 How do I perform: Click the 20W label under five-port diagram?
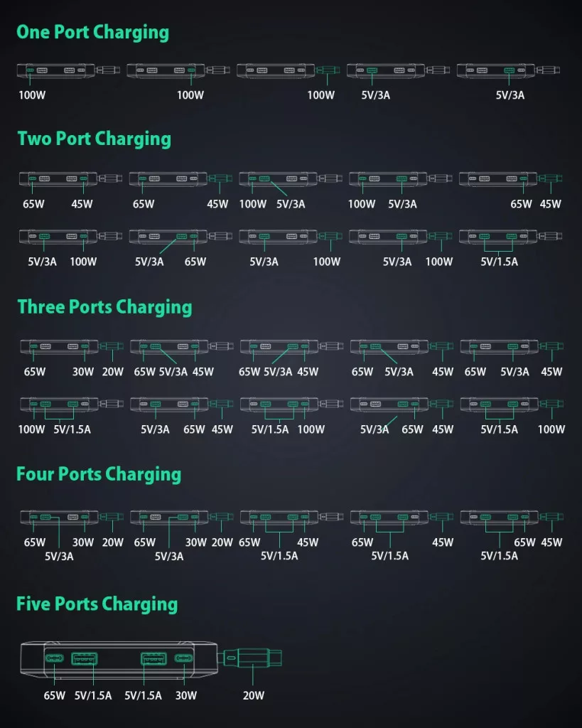[254, 695]
